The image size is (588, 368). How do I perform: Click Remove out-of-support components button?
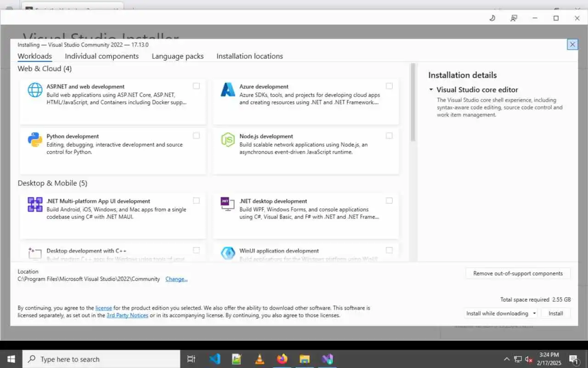pos(518,273)
